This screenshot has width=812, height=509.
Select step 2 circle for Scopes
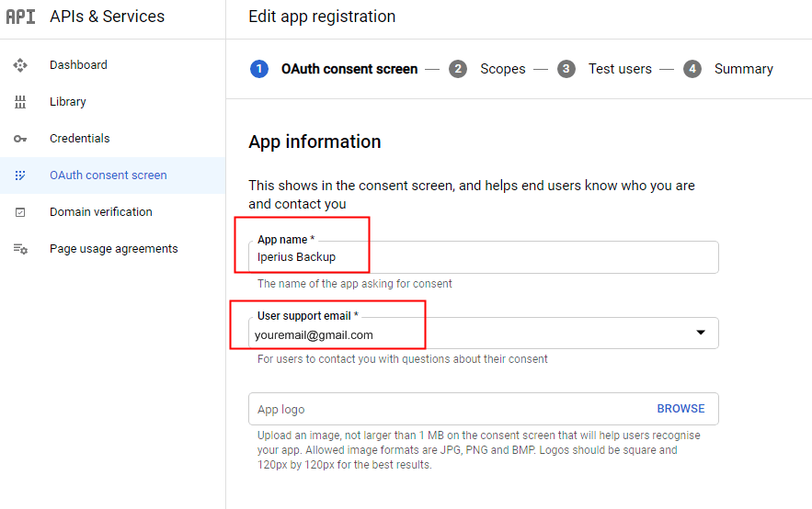tap(458, 69)
